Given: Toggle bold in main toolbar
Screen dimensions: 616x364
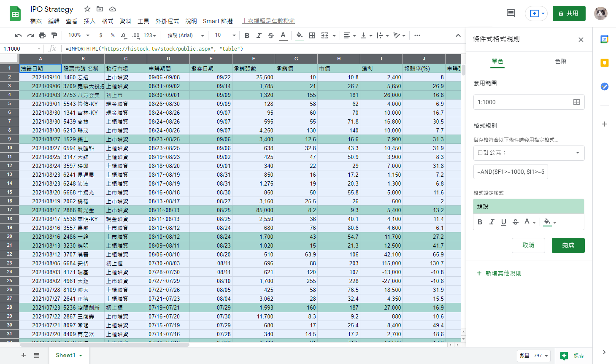Looking at the screenshot, I should 247,35.
